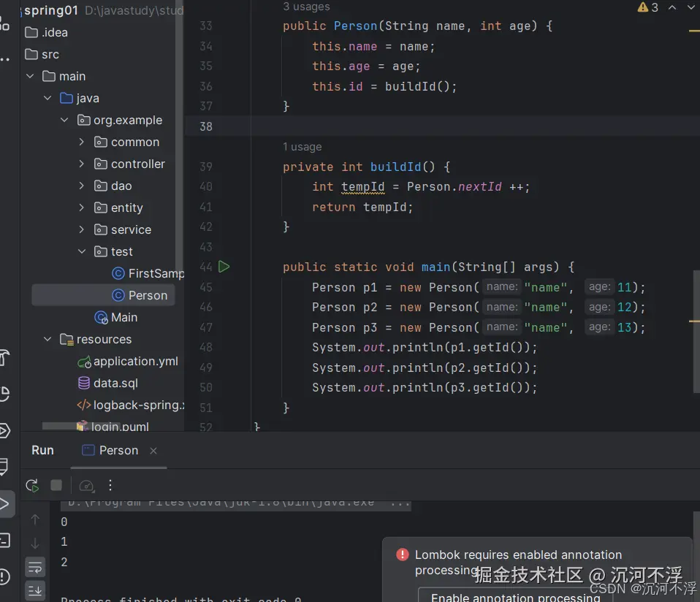
Task: Expand the dao package
Action: pyautogui.click(x=81, y=186)
